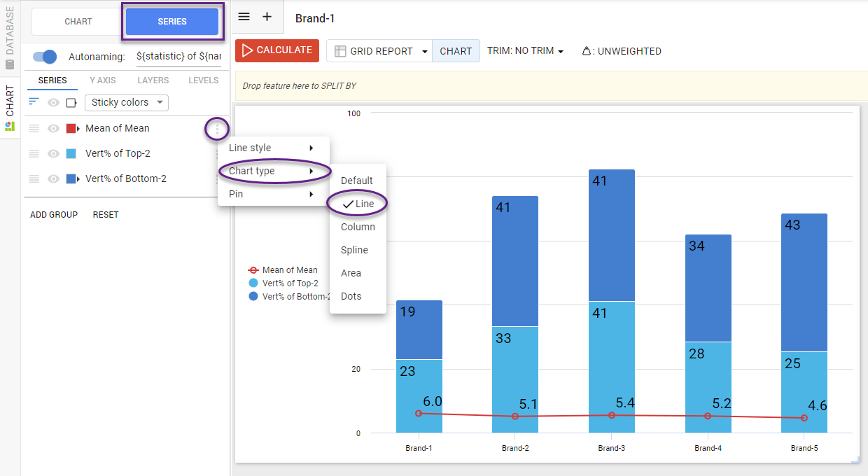Toggle the Autonaming switch

tap(45, 57)
